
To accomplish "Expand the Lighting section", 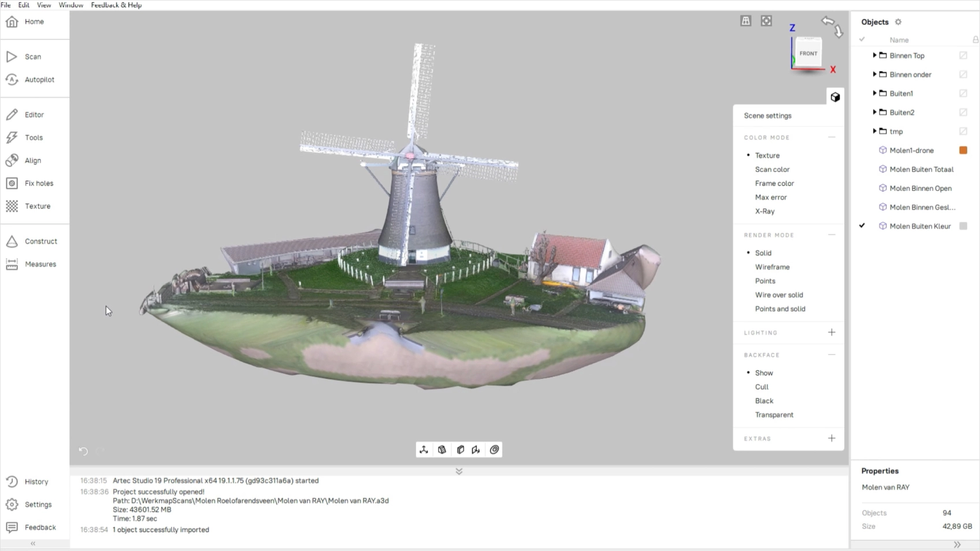I will [831, 333].
